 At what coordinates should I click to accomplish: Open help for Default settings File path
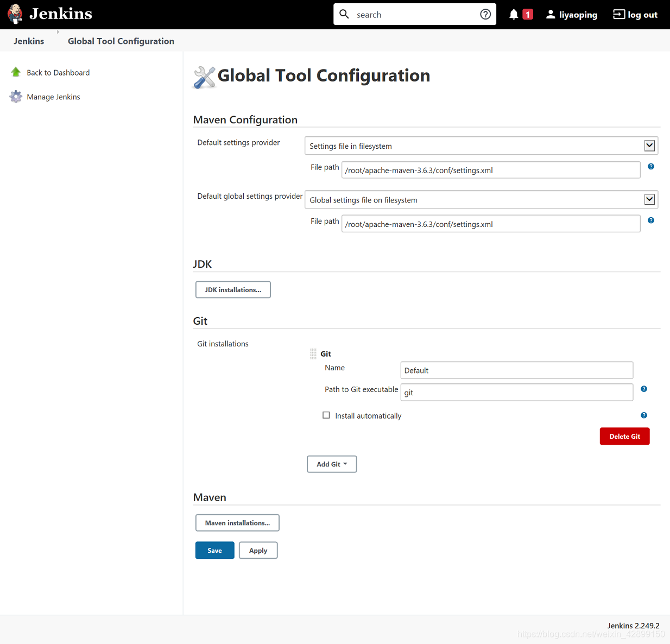651,167
